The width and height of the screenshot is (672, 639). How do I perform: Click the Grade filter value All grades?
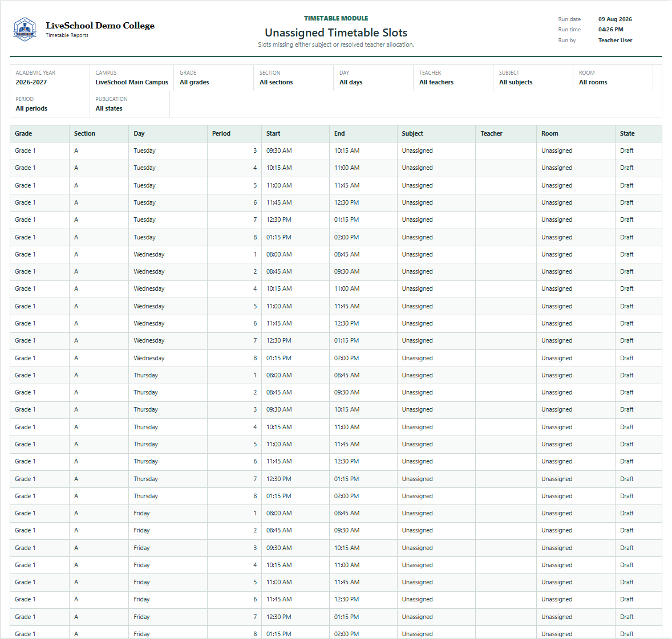click(194, 82)
